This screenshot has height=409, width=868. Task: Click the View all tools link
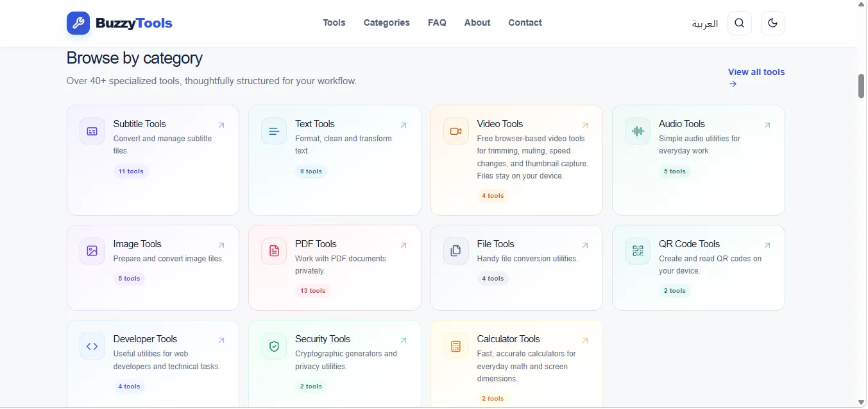click(x=756, y=78)
